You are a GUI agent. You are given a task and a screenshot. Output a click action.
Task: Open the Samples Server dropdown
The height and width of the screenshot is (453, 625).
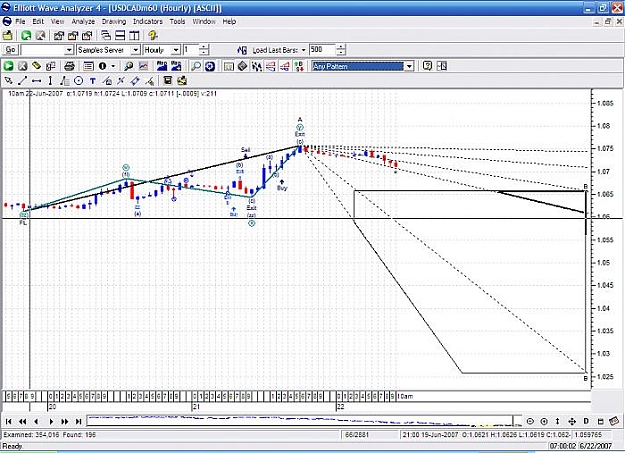coord(136,50)
